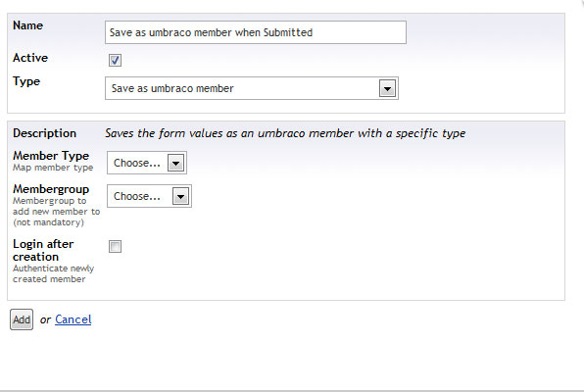
Task: Click the 'Login after creation' label
Action: click(43, 251)
